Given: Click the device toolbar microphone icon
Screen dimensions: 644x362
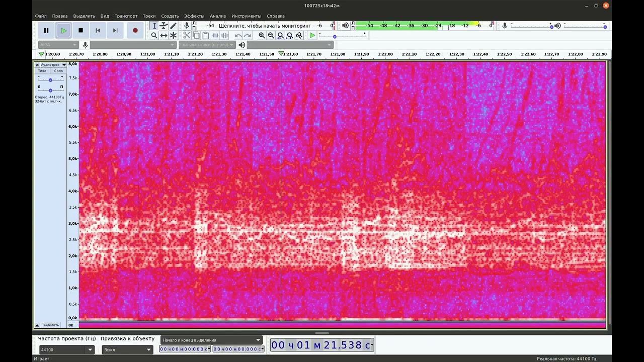Looking at the screenshot, I should pyautogui.click(x=86, y=45).
